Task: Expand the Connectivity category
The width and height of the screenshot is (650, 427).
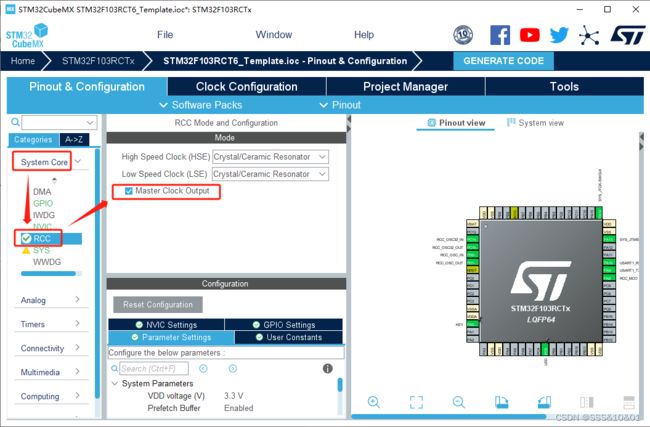Action: click(78, 347)
